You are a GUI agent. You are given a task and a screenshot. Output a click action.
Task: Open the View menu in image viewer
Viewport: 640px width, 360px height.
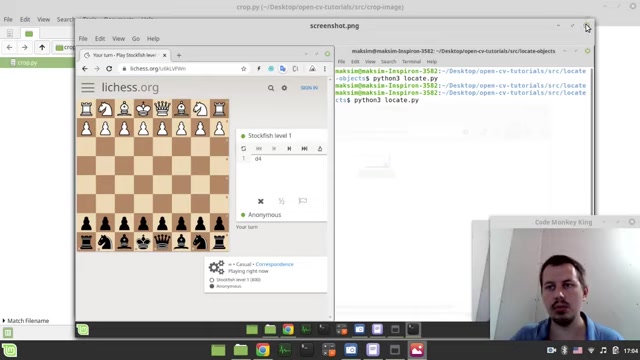[118, 39]
